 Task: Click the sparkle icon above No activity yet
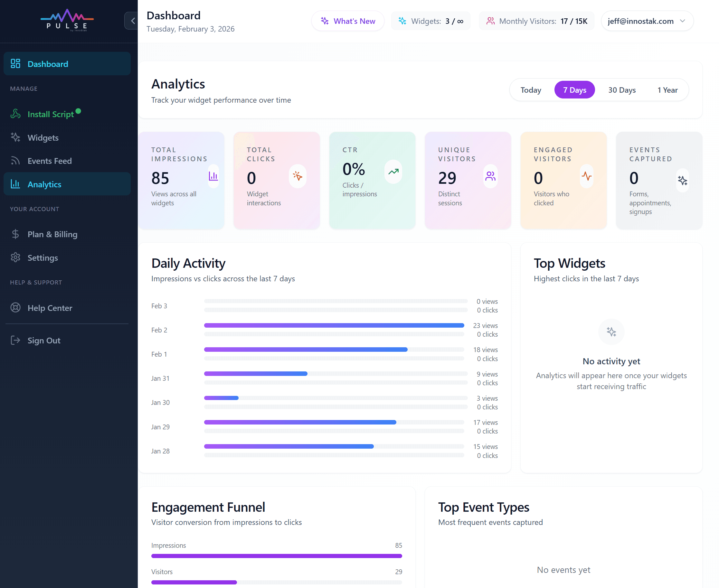coord(611,331)
